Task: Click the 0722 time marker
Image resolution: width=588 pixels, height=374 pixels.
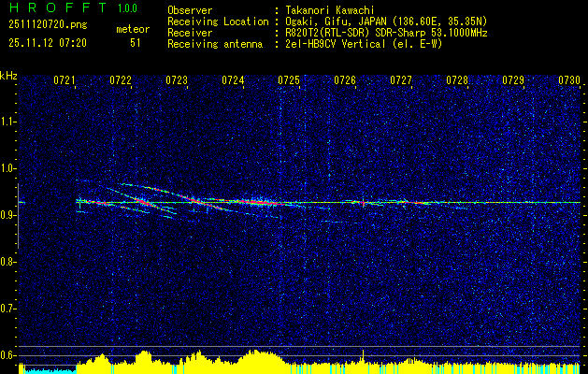Action: pyautogui.click(x=121, y=79)
